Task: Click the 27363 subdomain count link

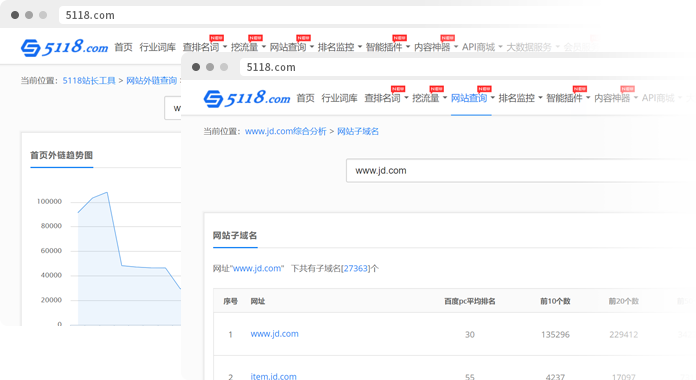Action: (356, 269)
